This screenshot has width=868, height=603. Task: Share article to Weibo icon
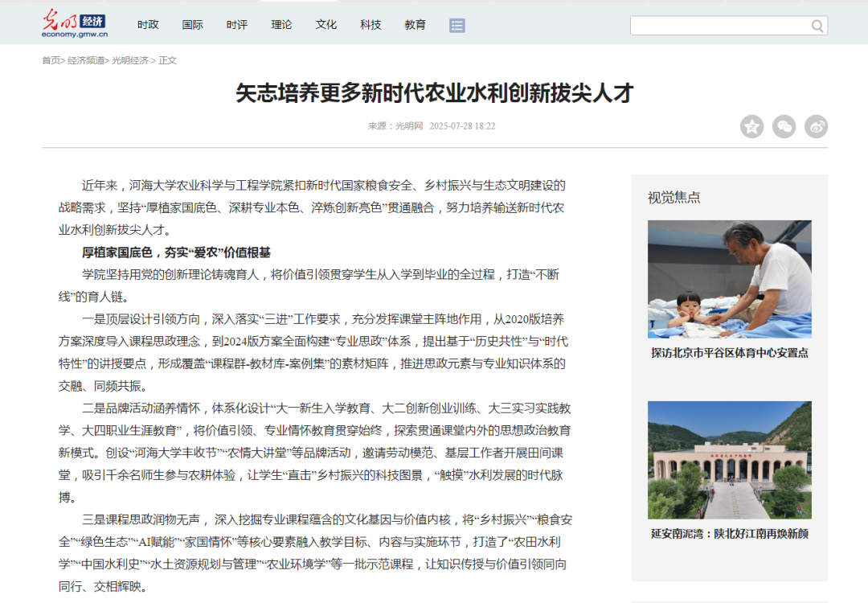click(816, 126)
